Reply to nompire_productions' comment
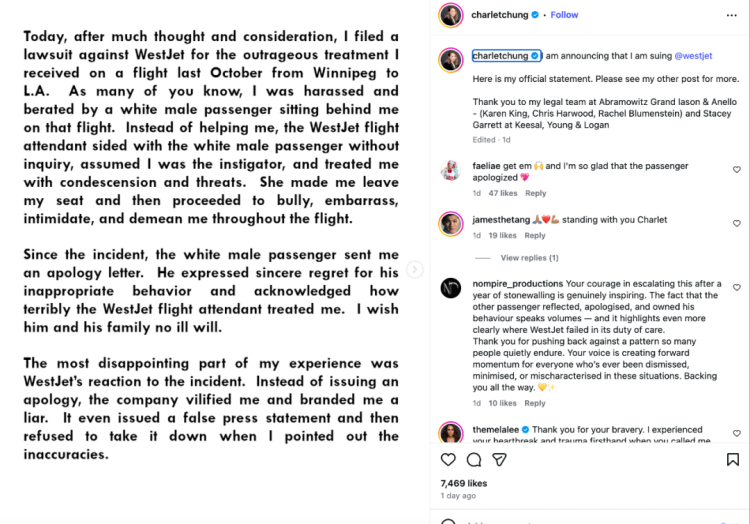This screenshot has width=750, height=524. click(535, 403)
